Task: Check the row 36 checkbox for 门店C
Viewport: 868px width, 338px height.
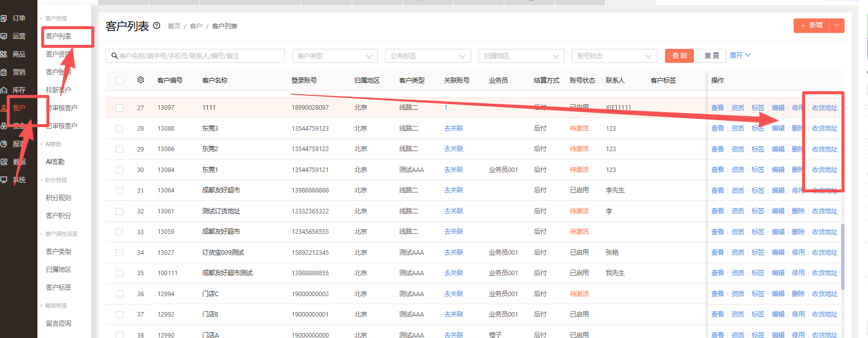Action: tap(119, 294)
